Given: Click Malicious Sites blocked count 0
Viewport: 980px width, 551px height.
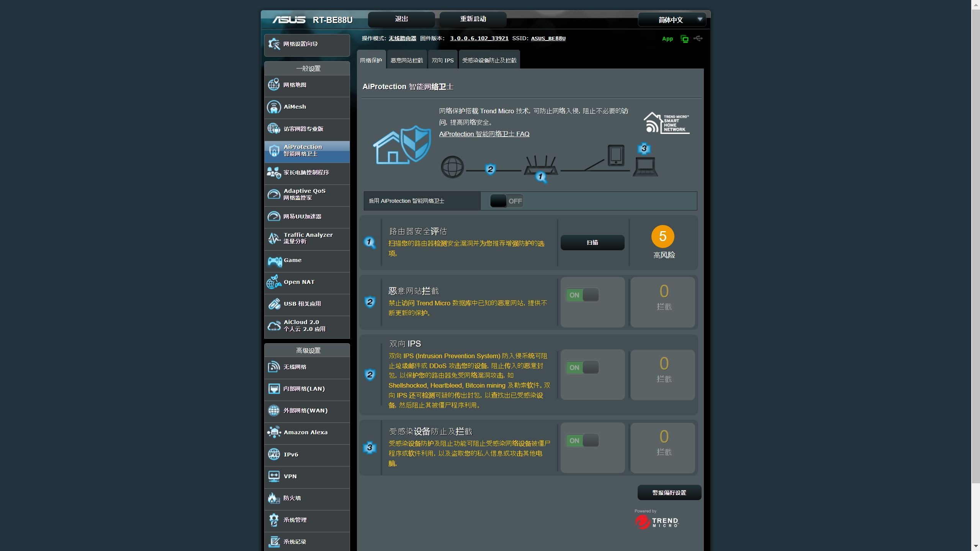Looking at the screenshot, I should (664, 292).
